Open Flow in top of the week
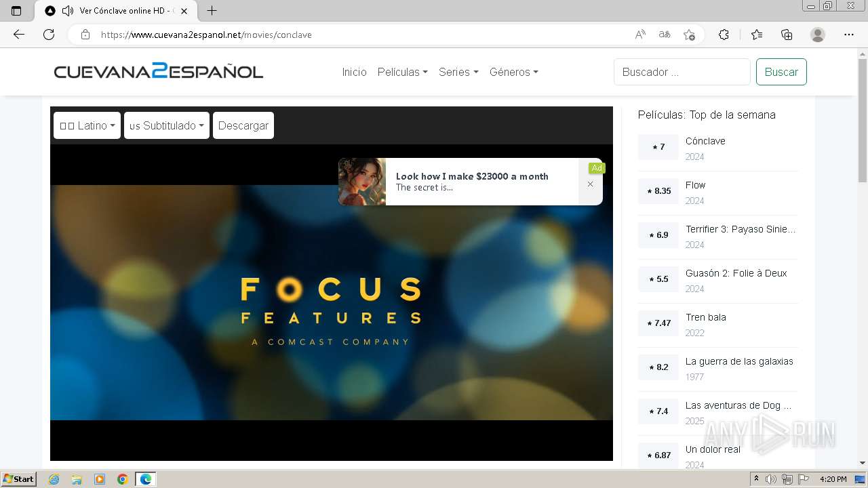The image size is (868, 488). 695,185
